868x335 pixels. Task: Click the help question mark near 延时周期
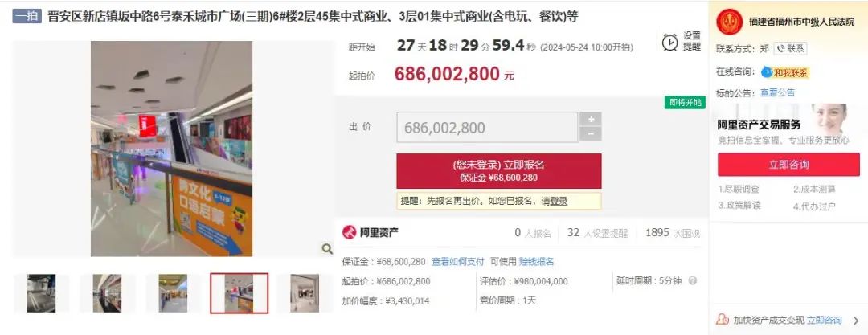point(692,281)
